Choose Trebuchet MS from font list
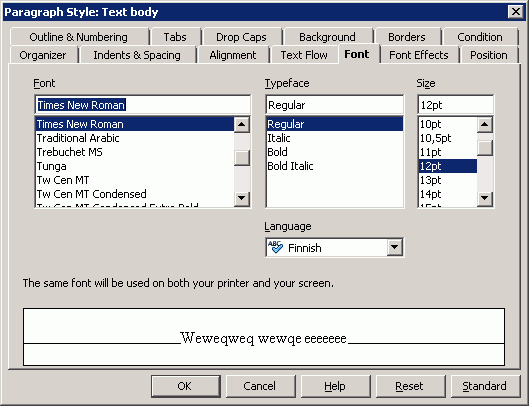529x406 pixels. (x=135, y=152)
